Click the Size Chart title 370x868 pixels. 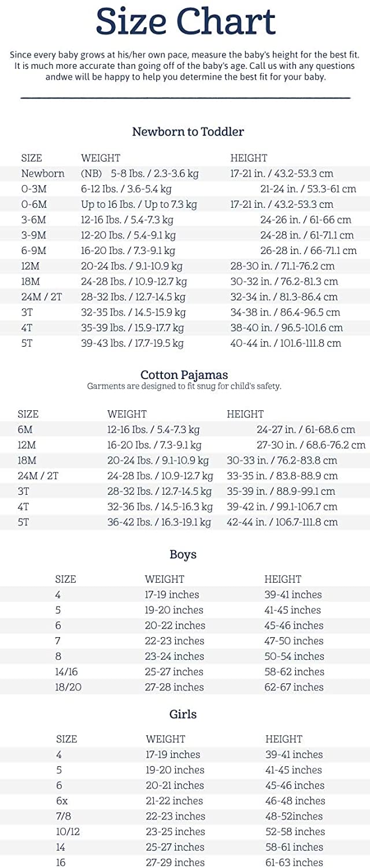185,22
